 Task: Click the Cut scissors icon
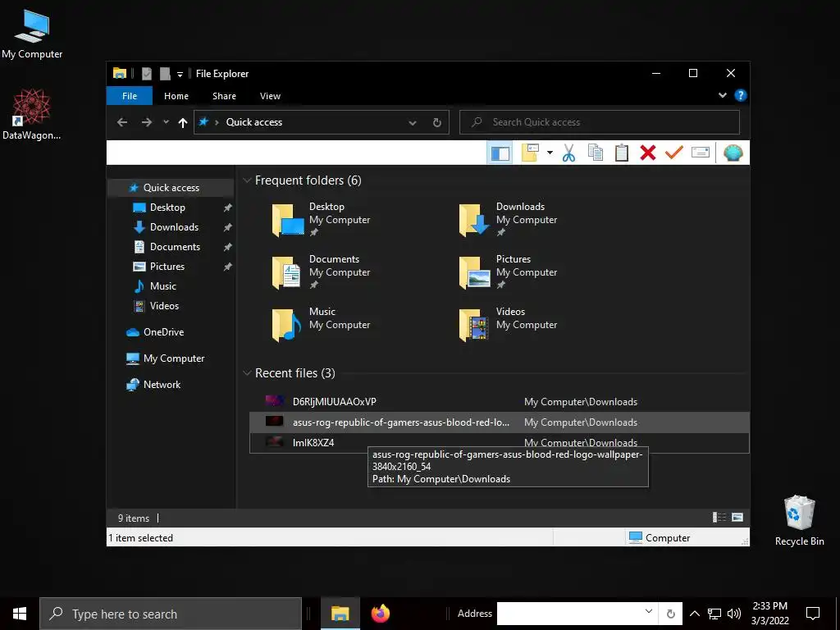568,153
